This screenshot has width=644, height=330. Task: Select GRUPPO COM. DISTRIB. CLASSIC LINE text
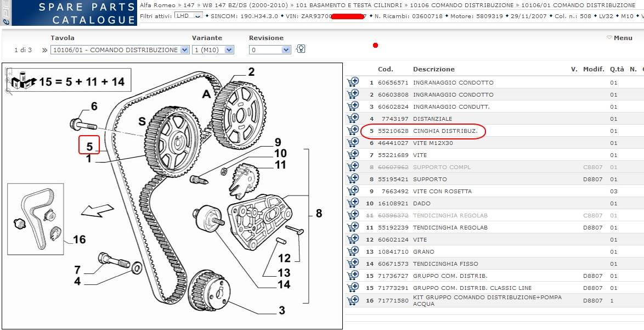[x=472, y=288]
